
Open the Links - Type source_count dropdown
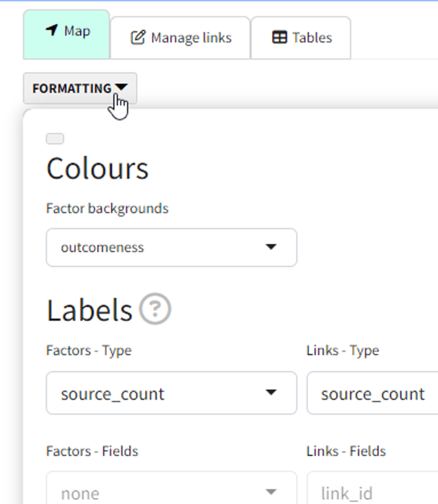click(x=372, y=393)
